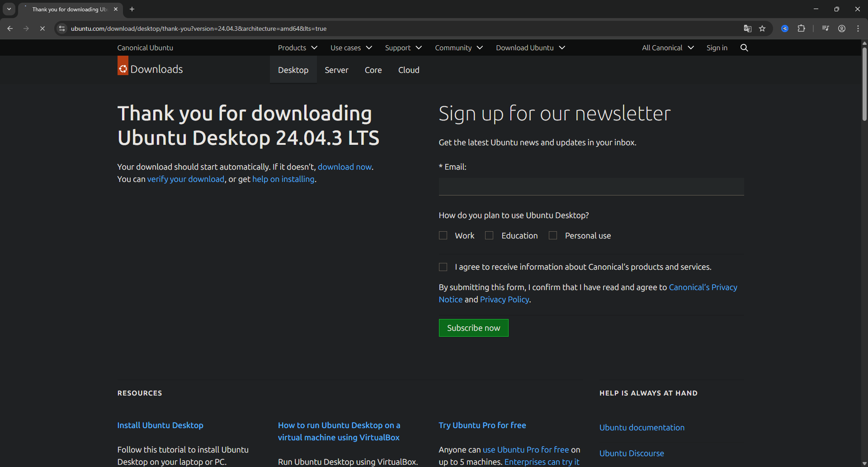
Task: Enable agreement to receive Canonical information
Action: click(443, 267)
